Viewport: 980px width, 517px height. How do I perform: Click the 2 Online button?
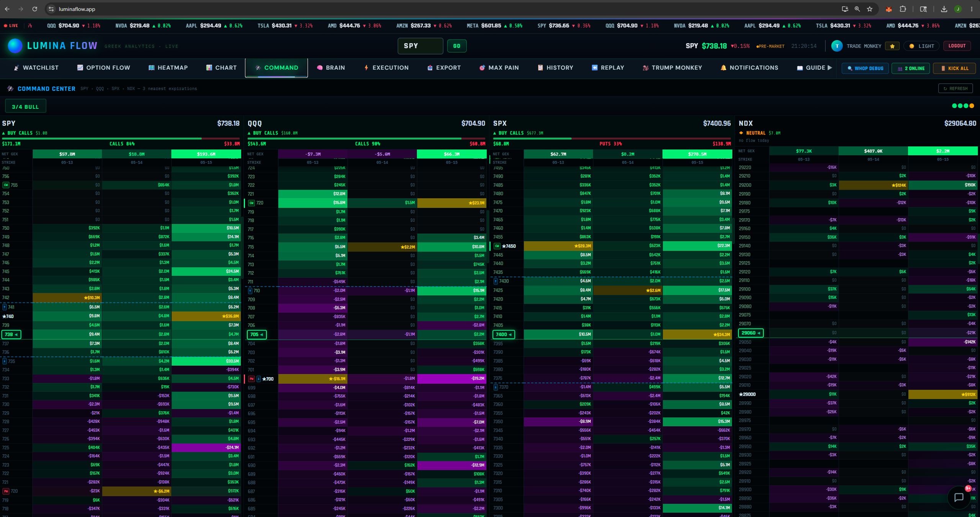[x=911, y=68]
